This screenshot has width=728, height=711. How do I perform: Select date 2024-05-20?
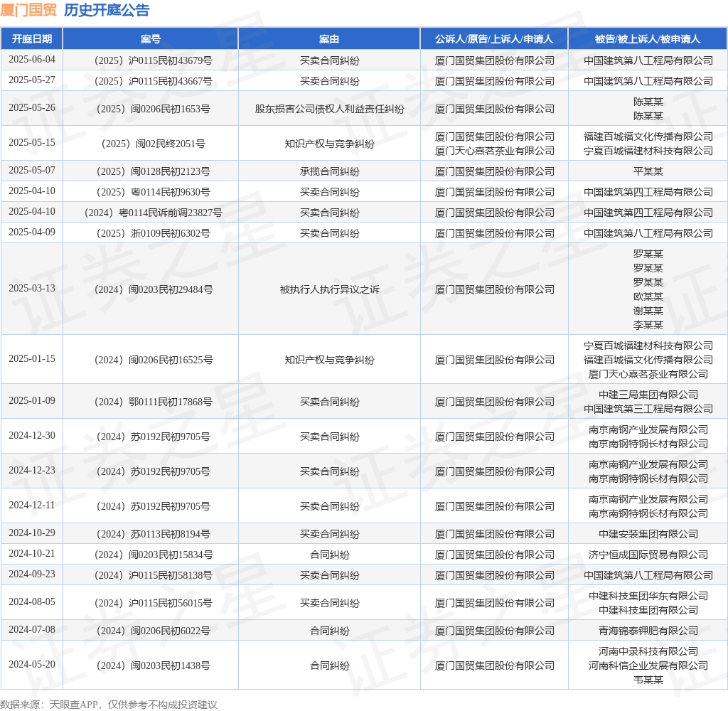pos(31,665)
